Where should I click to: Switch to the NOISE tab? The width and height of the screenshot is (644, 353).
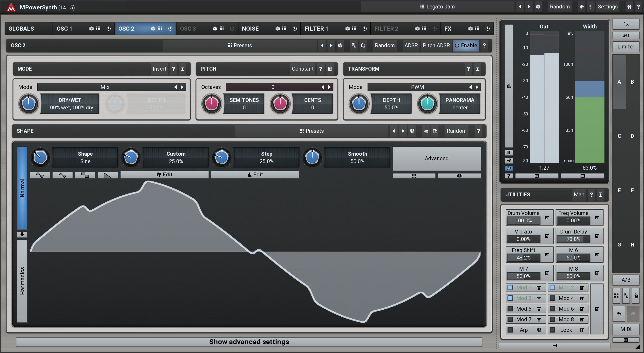(x=251, y=28)
